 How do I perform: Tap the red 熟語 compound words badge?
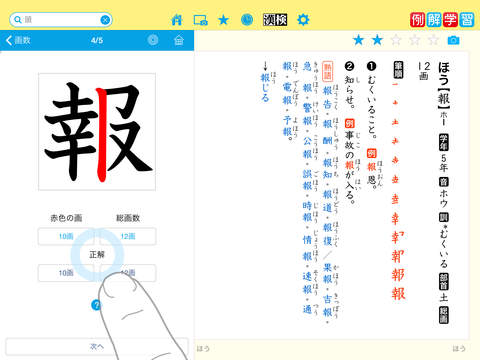point(327,71)
